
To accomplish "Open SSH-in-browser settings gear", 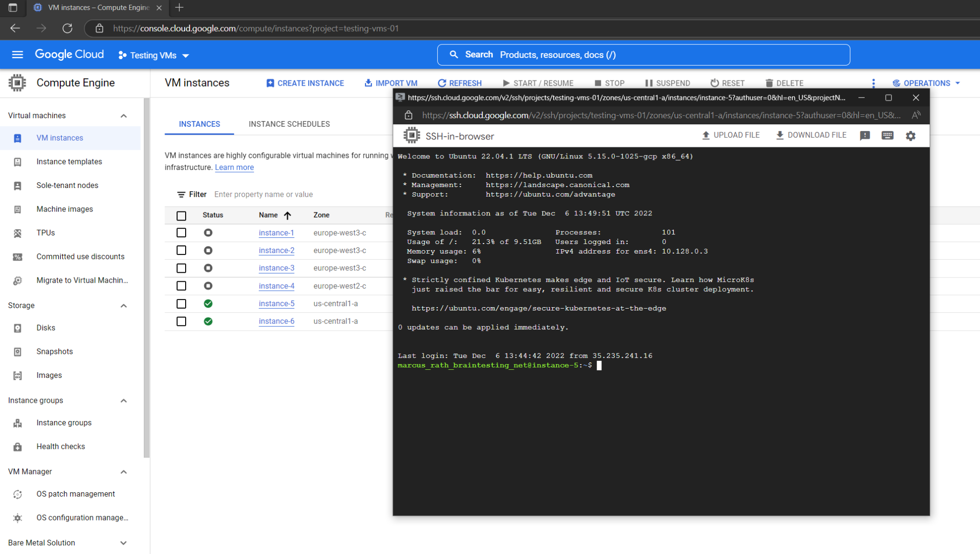I will pyautogui.click(x=910, y=135).
